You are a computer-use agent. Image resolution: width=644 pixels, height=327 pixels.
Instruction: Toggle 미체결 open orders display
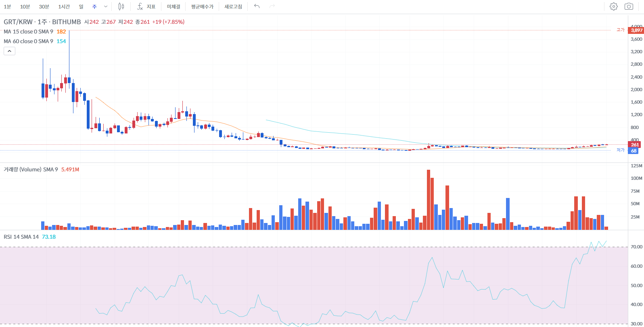174,6
